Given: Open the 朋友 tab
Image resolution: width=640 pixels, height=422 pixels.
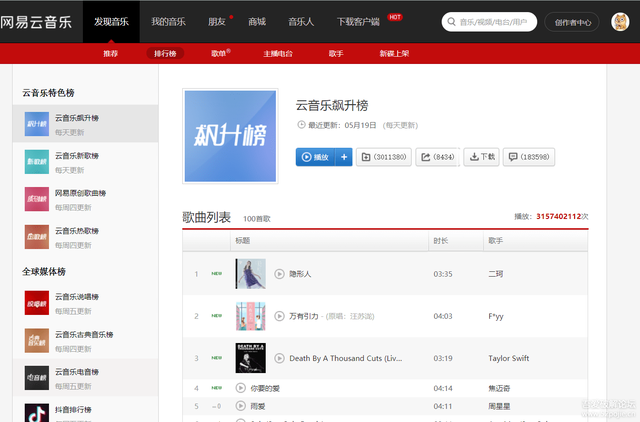Looking at the screenshot, I should (x=217, y=22).
